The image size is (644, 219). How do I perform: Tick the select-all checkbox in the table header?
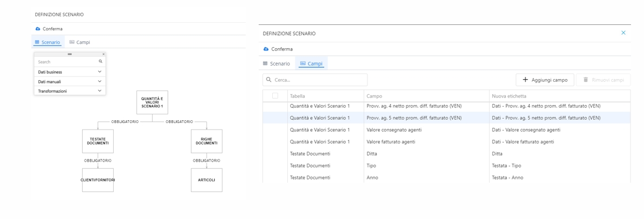point(275,96)
